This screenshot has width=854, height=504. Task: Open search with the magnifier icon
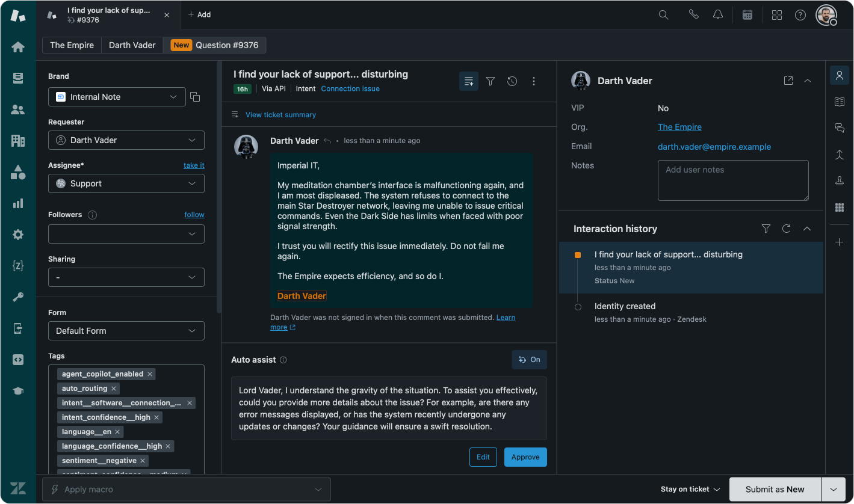click(x=663, y=15)
